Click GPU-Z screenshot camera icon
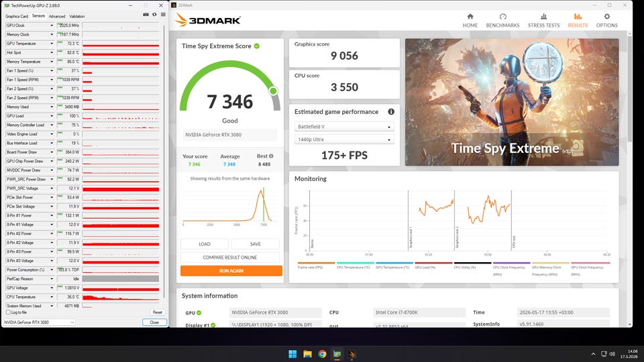 [x=146, y=14]
